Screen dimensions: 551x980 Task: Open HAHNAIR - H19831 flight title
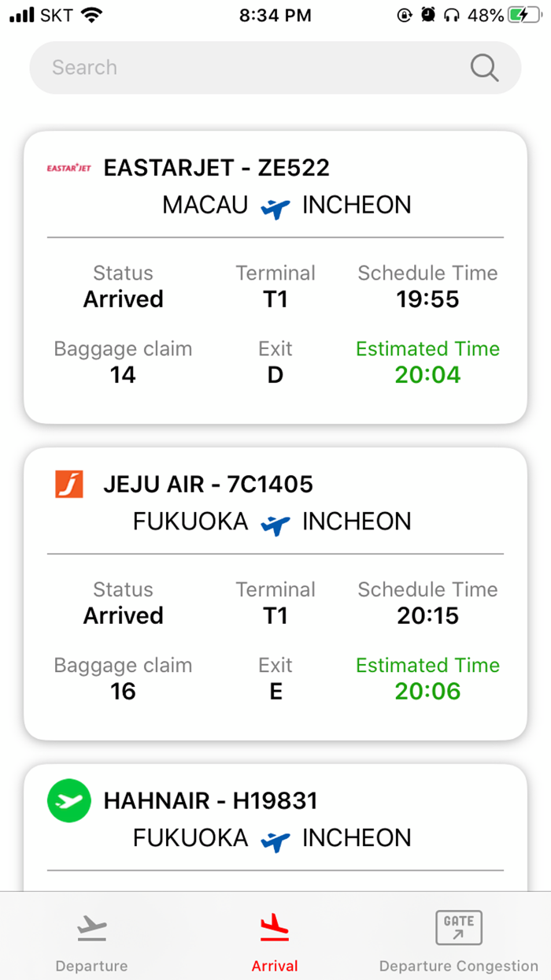(210, 801)
